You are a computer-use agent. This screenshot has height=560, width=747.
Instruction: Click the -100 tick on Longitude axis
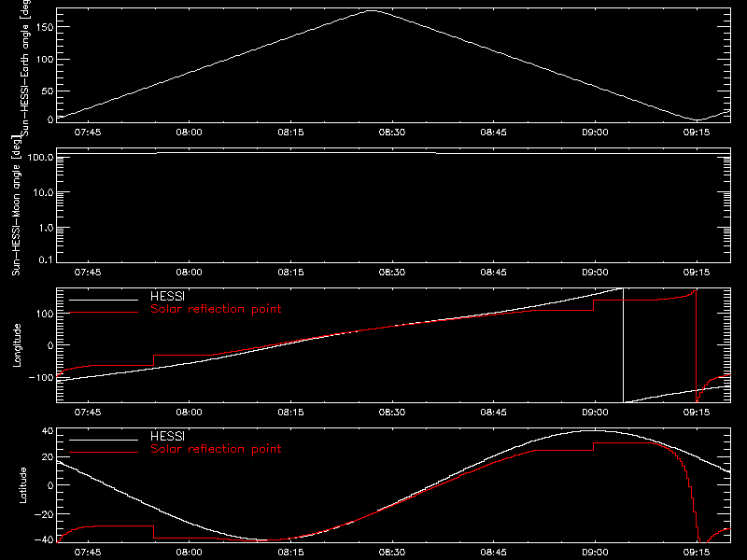41,377
